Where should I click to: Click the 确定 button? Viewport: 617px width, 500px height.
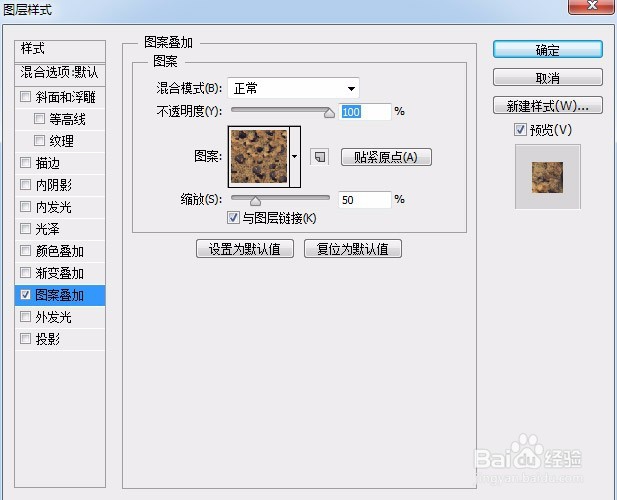548,50
